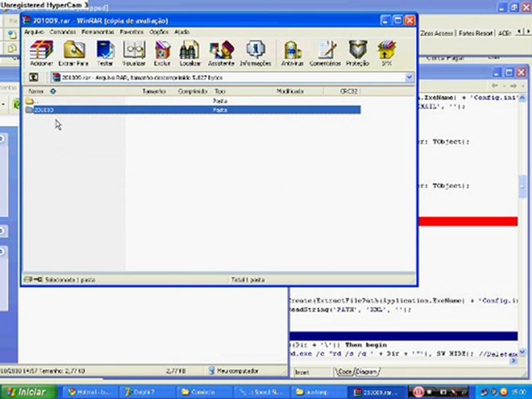Switch to the Hotmail taskbar button
This screenshot has height=399, width=532.
[90, 392]
